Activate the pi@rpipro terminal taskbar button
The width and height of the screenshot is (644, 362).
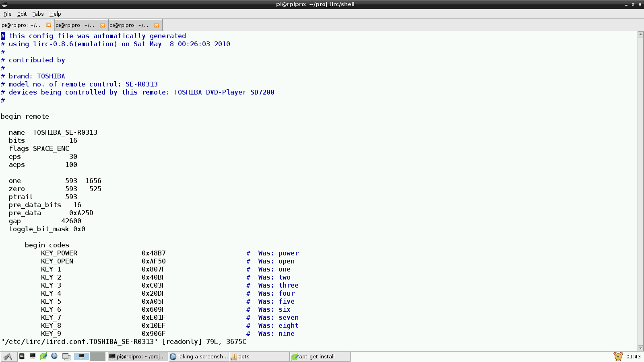pyautogui.click(x=137, y=356)
